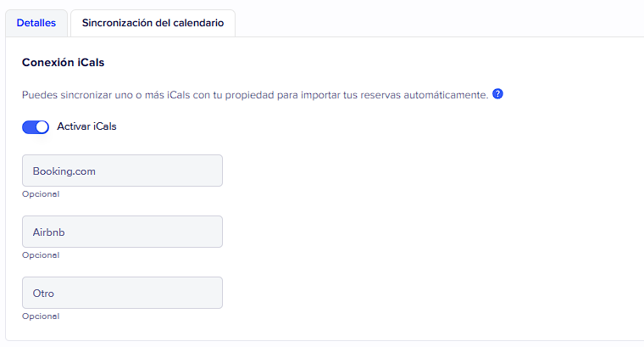Select the Otro iCal input field
Viewport: 644px width, 347px height.
coord(122,293)
